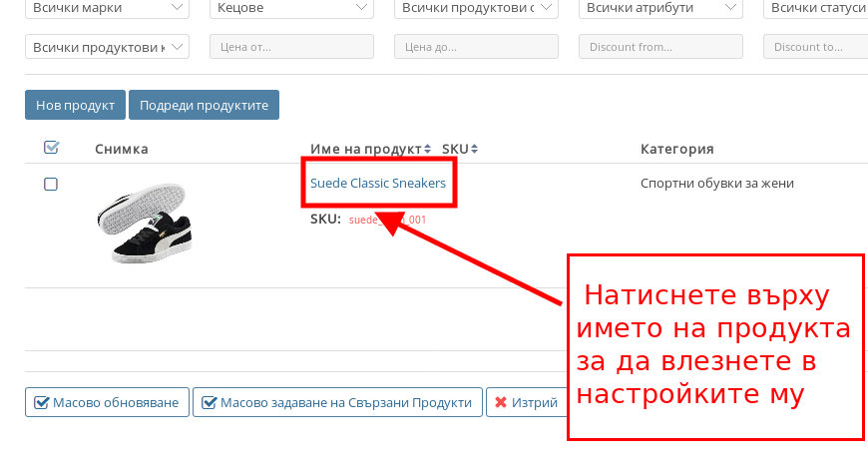Sort the list by the SKU column arrows
This screenshot has width=868, height=473.
475,149
